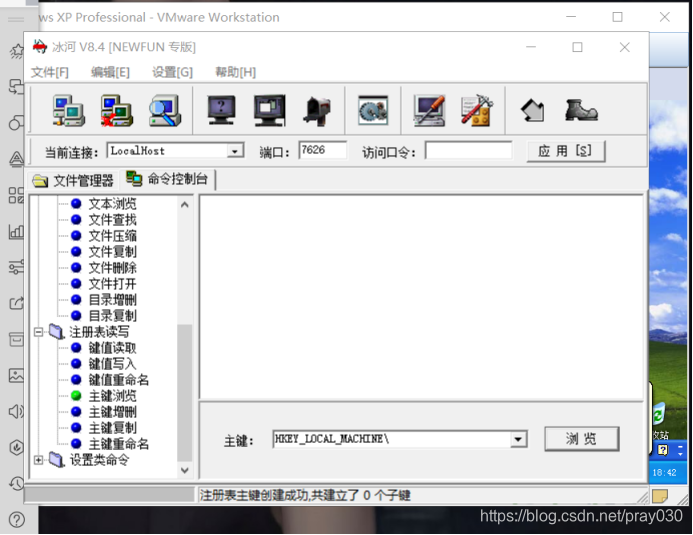Click the gears window upgrade icon
This screenshot has width=693, height=535.
tap(373, 110)
